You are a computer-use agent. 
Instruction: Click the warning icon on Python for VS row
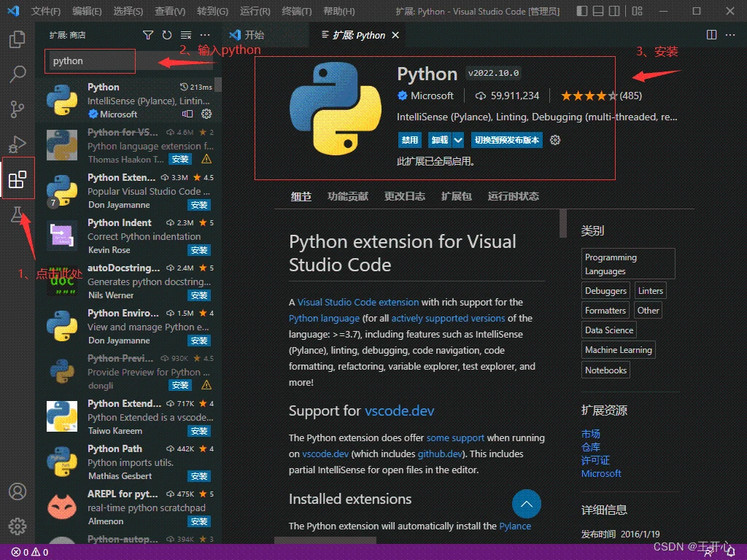click(x=206, y=159)
